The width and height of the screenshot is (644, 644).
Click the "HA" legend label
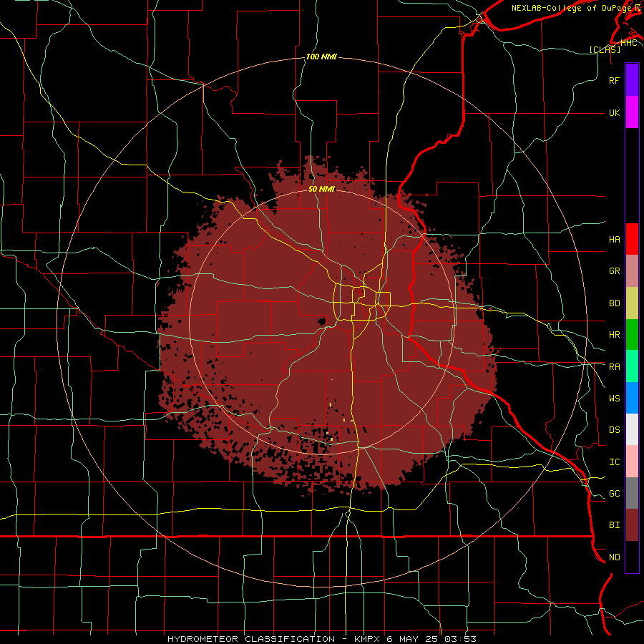tap(614, 240)
